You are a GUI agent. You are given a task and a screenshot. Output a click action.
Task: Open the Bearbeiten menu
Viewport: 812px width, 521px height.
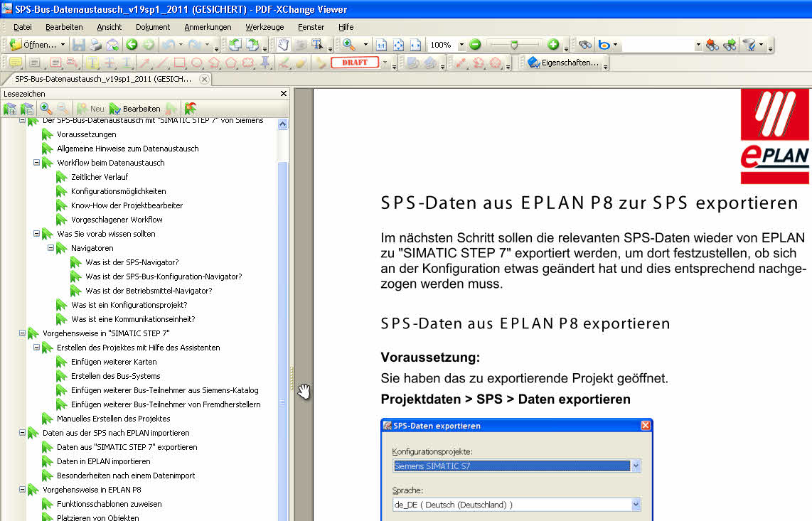(64, 27)
